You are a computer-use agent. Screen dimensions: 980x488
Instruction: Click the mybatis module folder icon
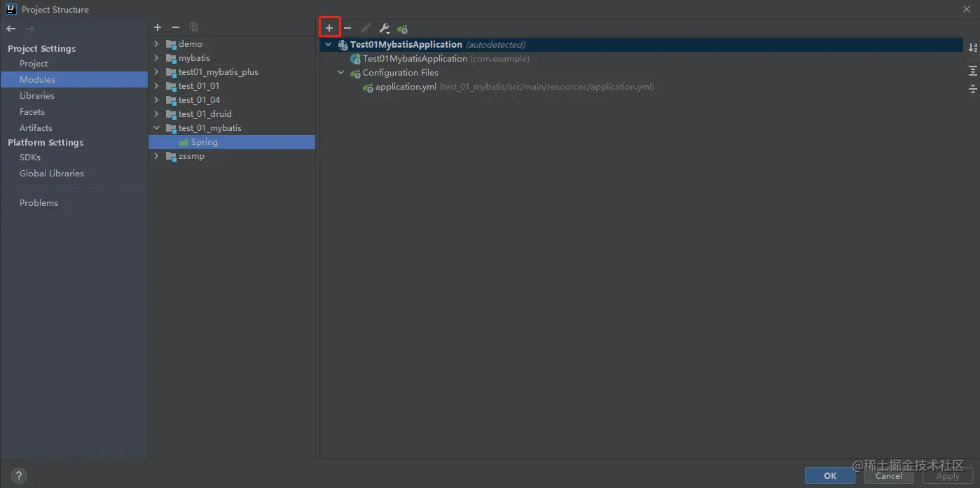(x=171, y=58)
